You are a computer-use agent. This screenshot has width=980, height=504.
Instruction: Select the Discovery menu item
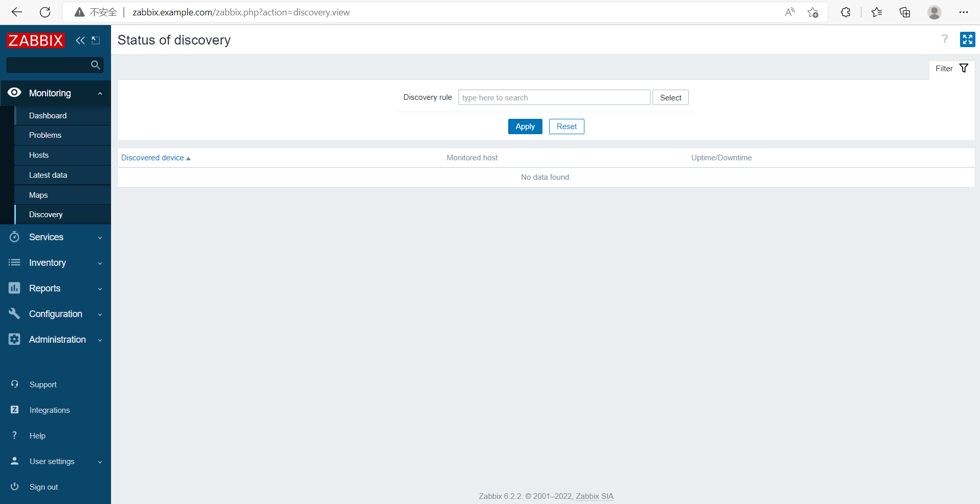pyautogui.click(x=62, y=215)
